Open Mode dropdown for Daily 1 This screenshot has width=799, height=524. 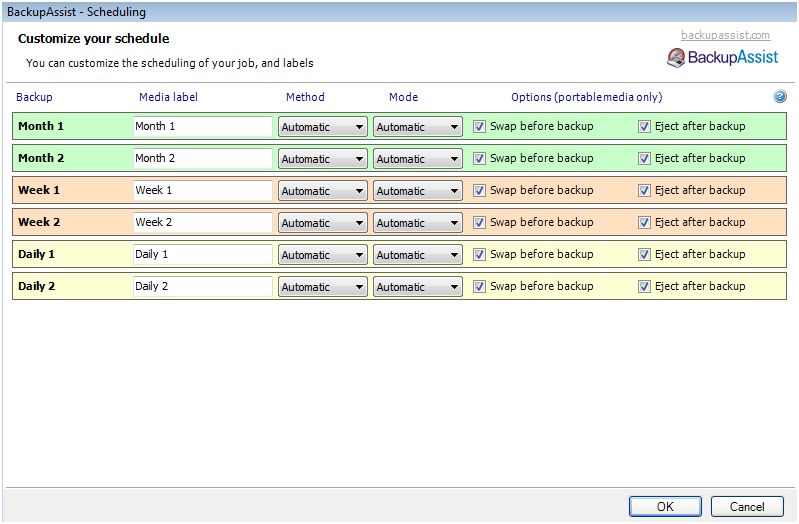coord(418,255)
